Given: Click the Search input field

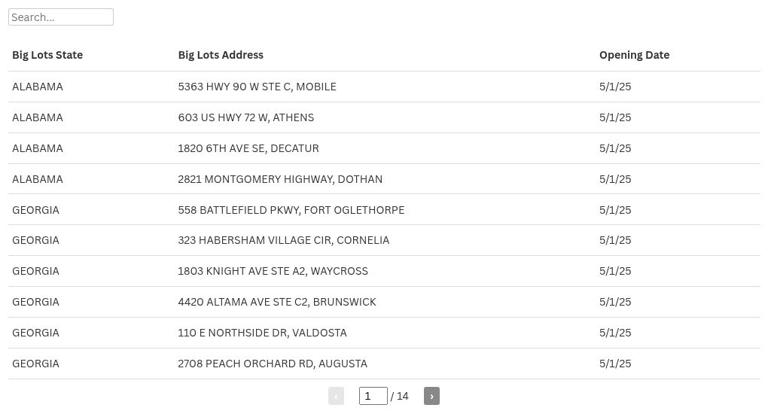Looking at the screenshot, I should [61, 17].
